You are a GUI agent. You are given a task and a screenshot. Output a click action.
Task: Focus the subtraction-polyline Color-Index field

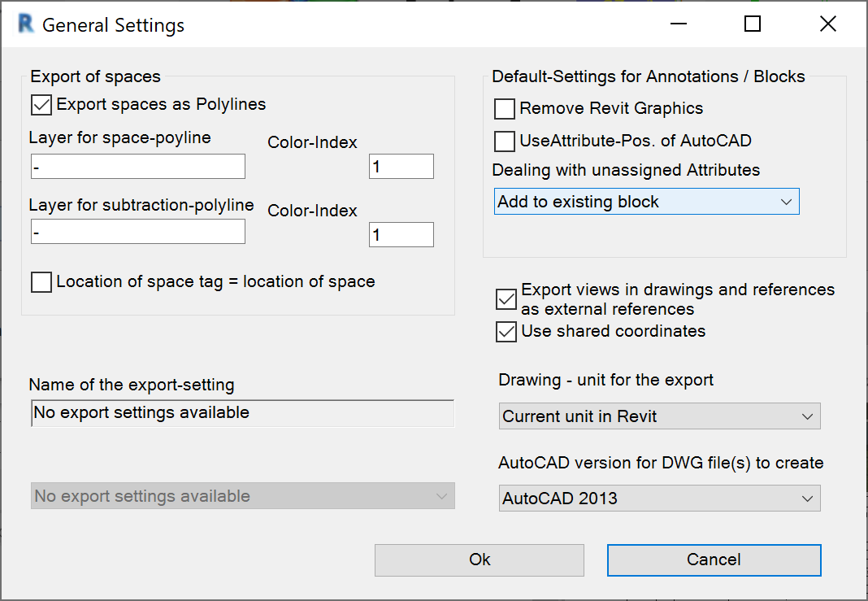pos(401,235)
